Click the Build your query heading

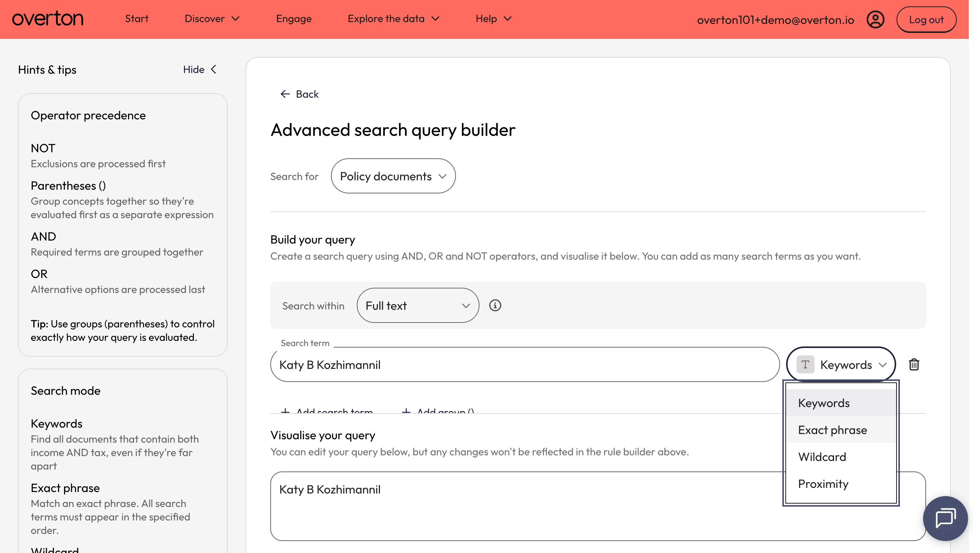click(312, 239)
